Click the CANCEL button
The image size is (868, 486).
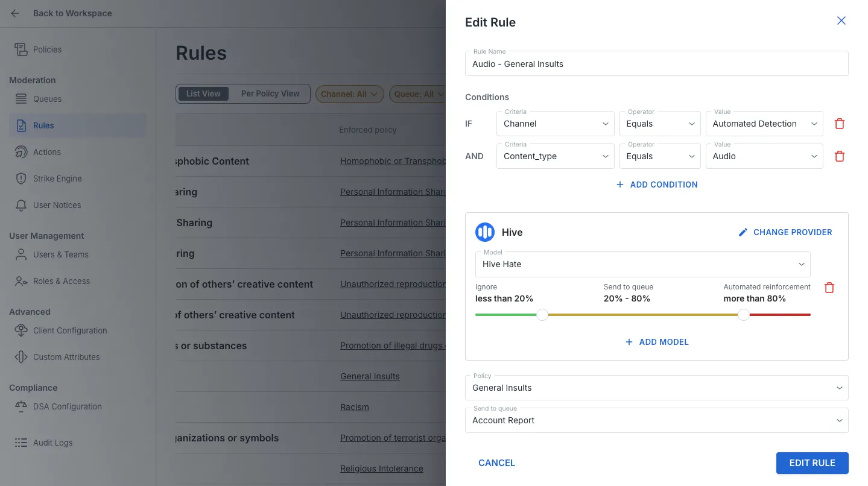point(496,463)
